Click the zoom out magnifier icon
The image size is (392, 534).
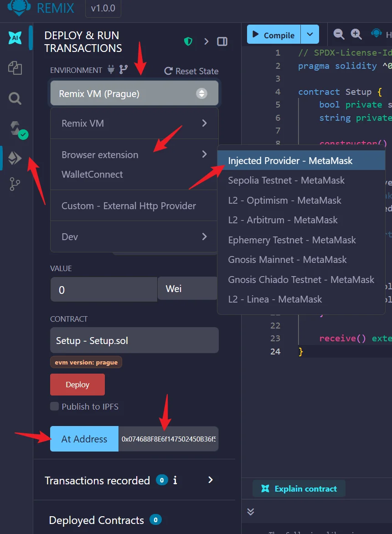click(x=339, y=34)
